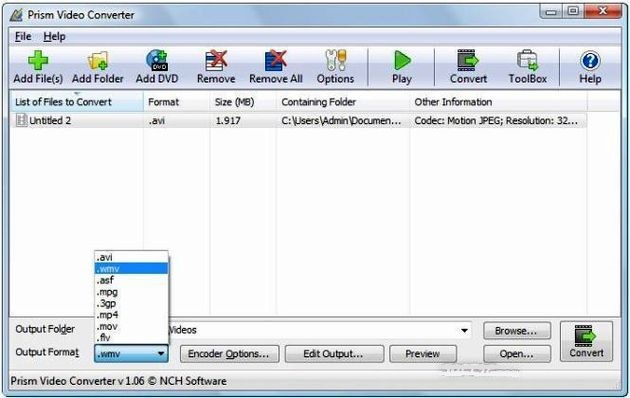Viewport: 630px width, 398px height.
Task: Click the file icon beside Untitled 2
Action: 21,120
